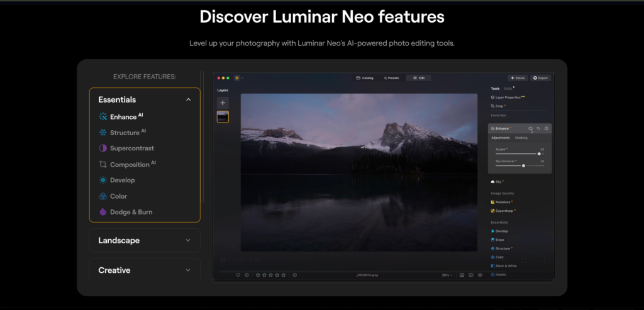Open the Masking tab of Enhance
This screenshot has height=310, width=644.
[x=521, y=138]
